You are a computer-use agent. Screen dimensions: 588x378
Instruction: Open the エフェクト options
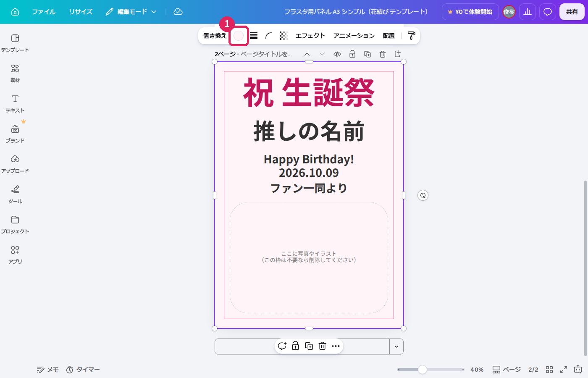310,36
